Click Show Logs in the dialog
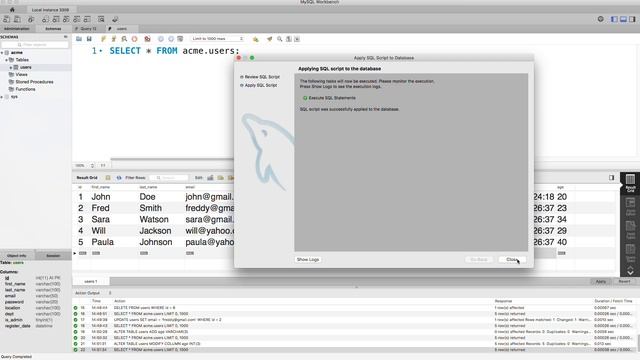Screen dimensions: 640x360 pos(308,260)
